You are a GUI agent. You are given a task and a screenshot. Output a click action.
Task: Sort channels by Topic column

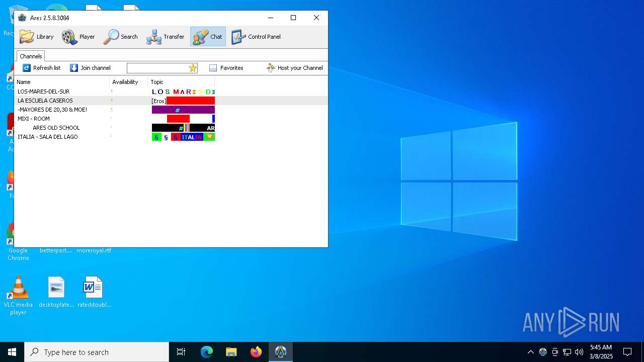tap(181, 82)
